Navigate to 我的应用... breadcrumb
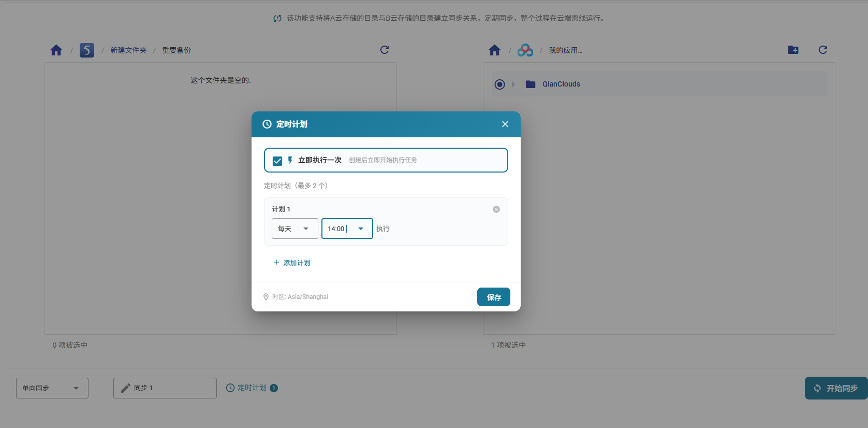Screen dimensions: 868x428 tap(566, 50)
